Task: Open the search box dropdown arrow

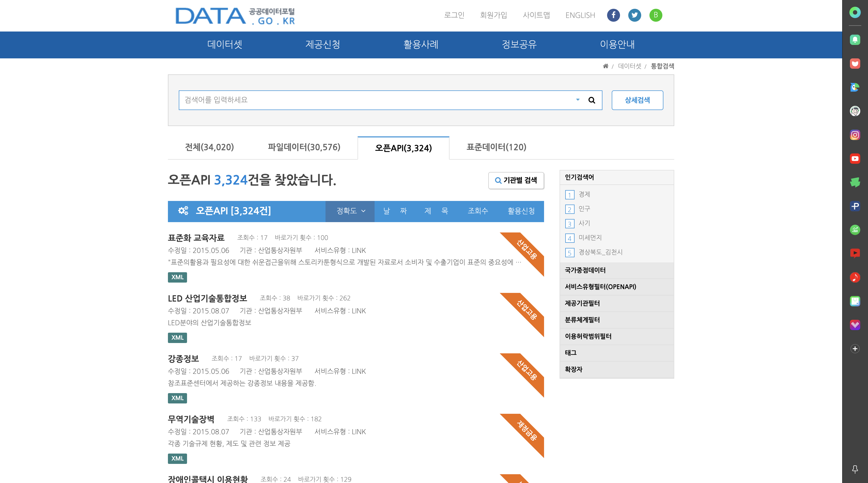Action: pos(578,100)
